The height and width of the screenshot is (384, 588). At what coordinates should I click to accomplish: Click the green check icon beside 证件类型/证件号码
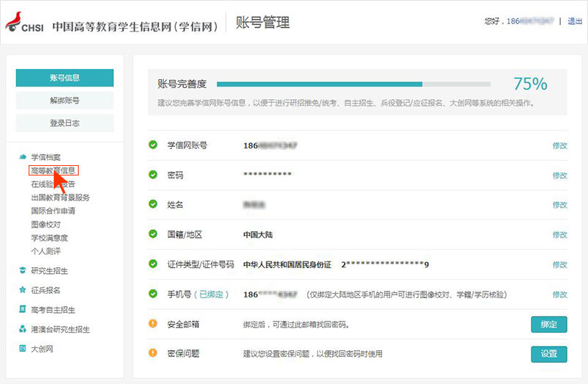(153, 264)
